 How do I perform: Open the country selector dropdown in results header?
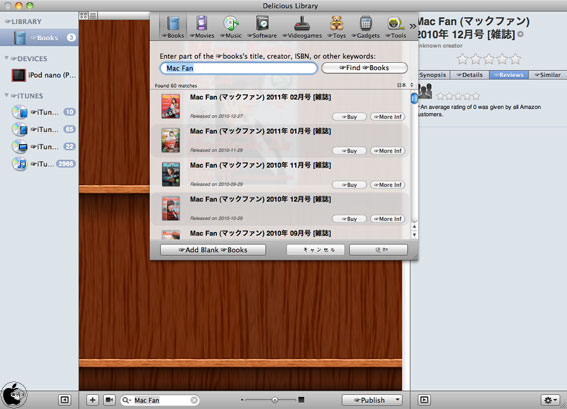point(405,85)
